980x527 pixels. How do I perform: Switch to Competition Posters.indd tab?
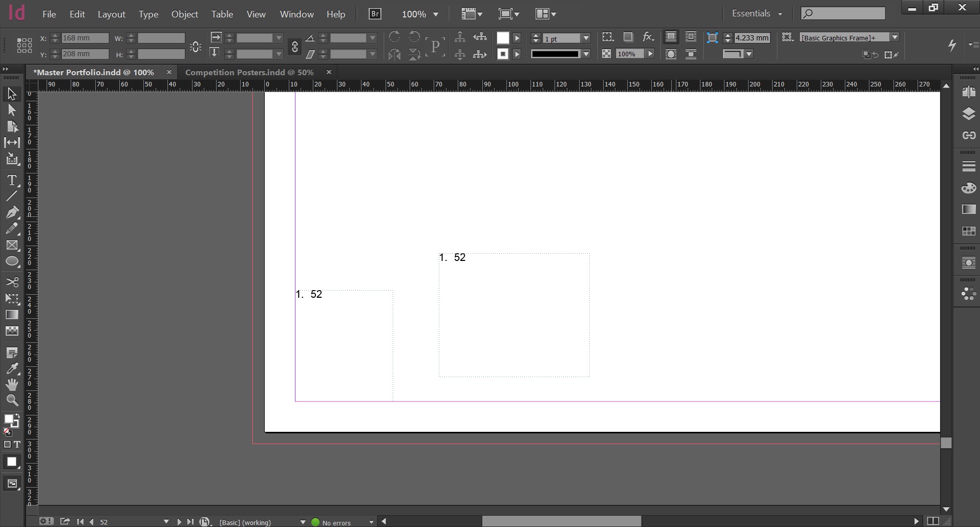[249, 73]
